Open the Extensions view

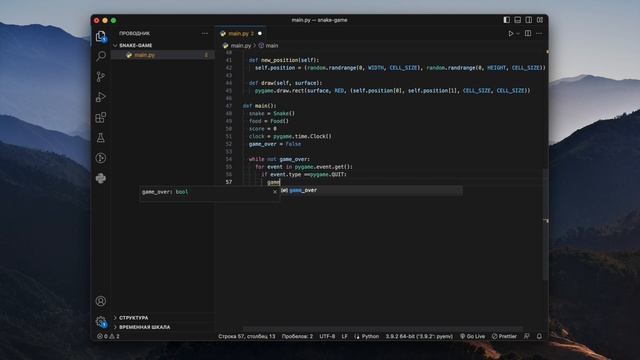tap(101, 118)
